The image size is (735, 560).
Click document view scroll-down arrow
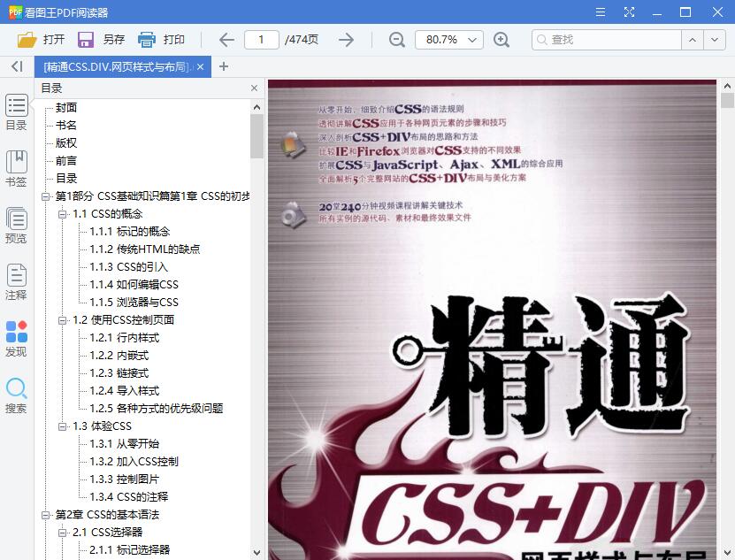click(x=728, y=553)
